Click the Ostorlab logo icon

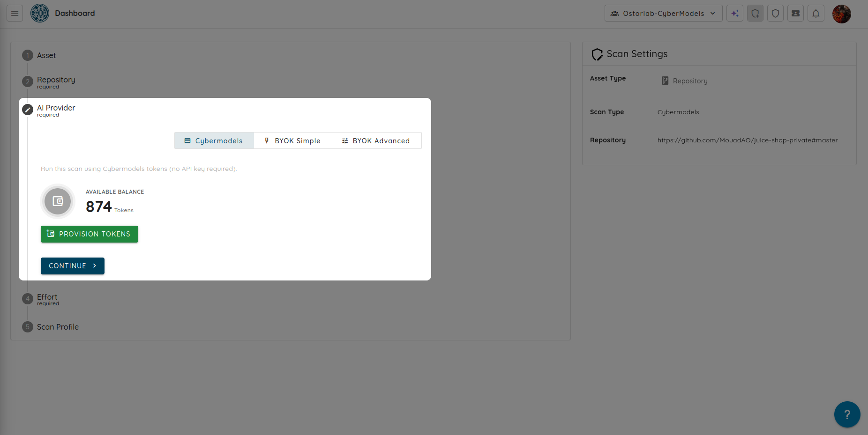click(x=40, y=13)
